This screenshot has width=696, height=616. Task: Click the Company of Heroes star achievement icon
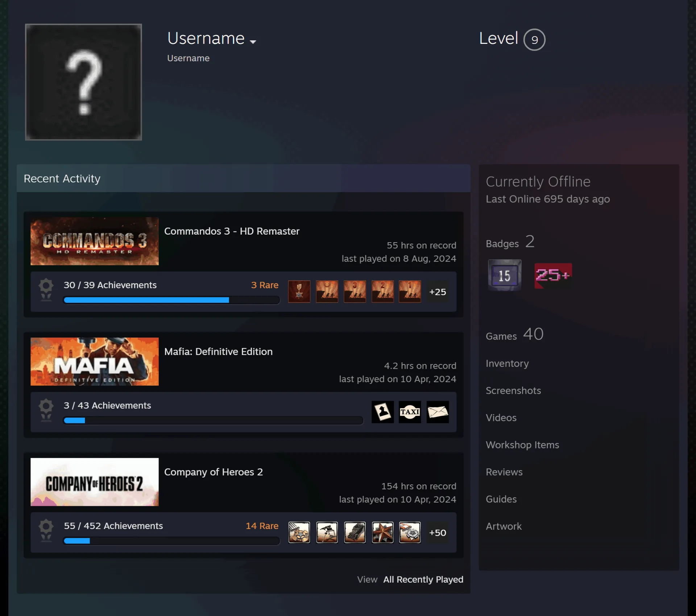click(382, 532)
